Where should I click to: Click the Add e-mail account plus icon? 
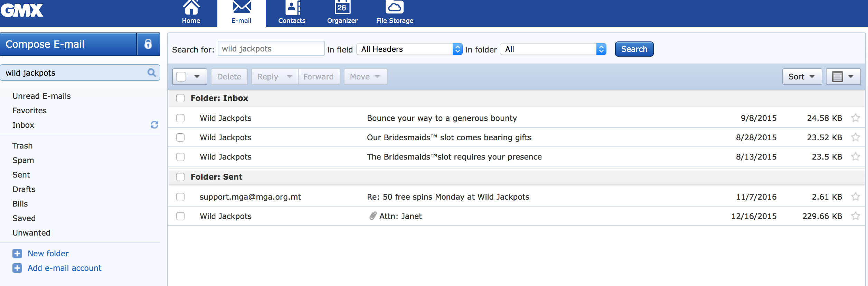[x=17, y=268]
